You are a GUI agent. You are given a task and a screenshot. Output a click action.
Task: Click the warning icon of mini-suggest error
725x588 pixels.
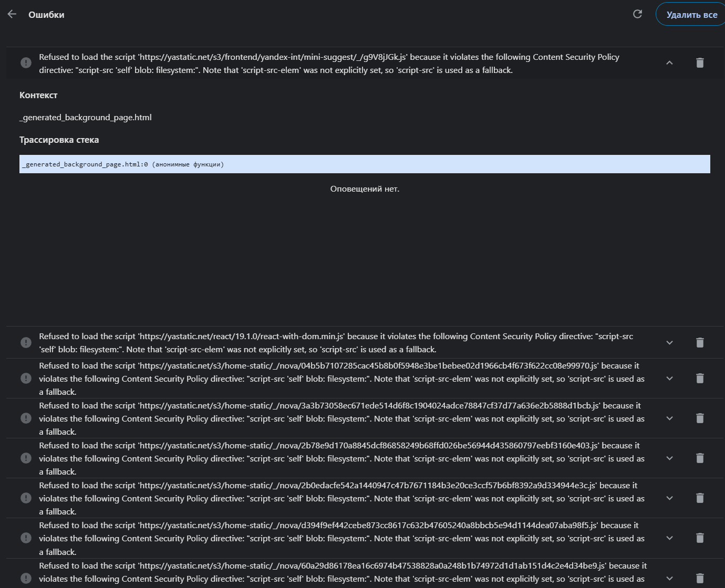(26, 63)
